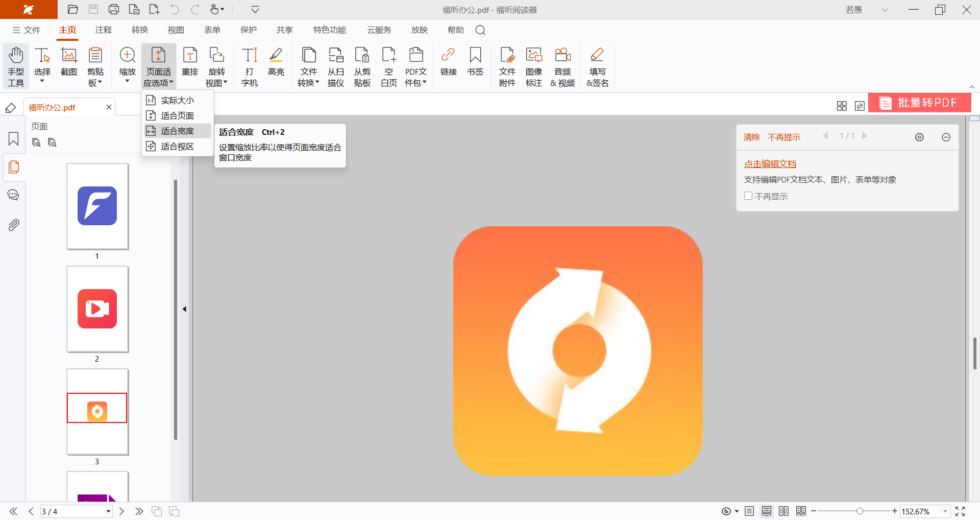Open the page number dropdown 3 / 4
The height and width of the screenshot is (520, 980).
[108, 511]
